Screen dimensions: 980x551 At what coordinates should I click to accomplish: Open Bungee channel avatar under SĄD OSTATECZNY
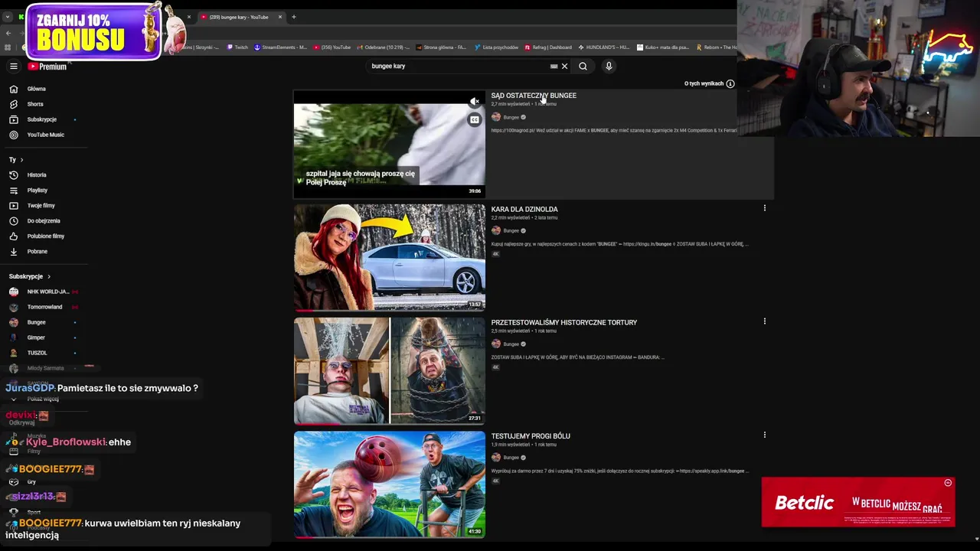click(x=496, y=117)
